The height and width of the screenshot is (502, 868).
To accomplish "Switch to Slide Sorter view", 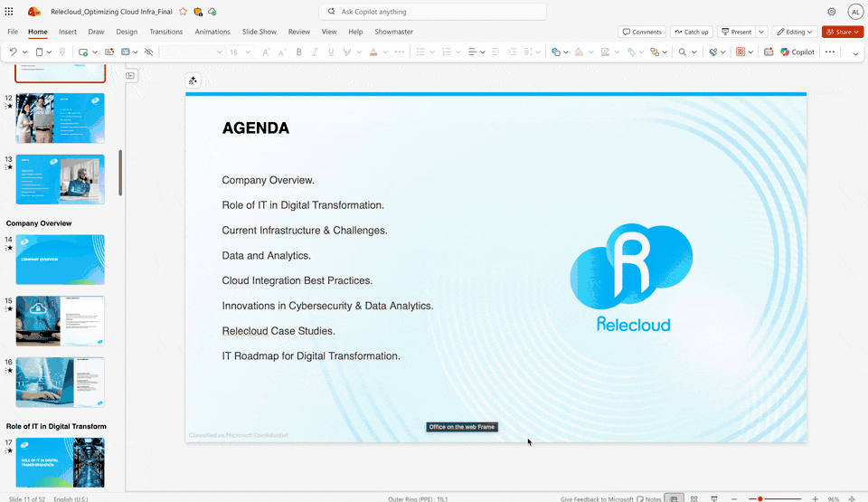I will 693,498.
